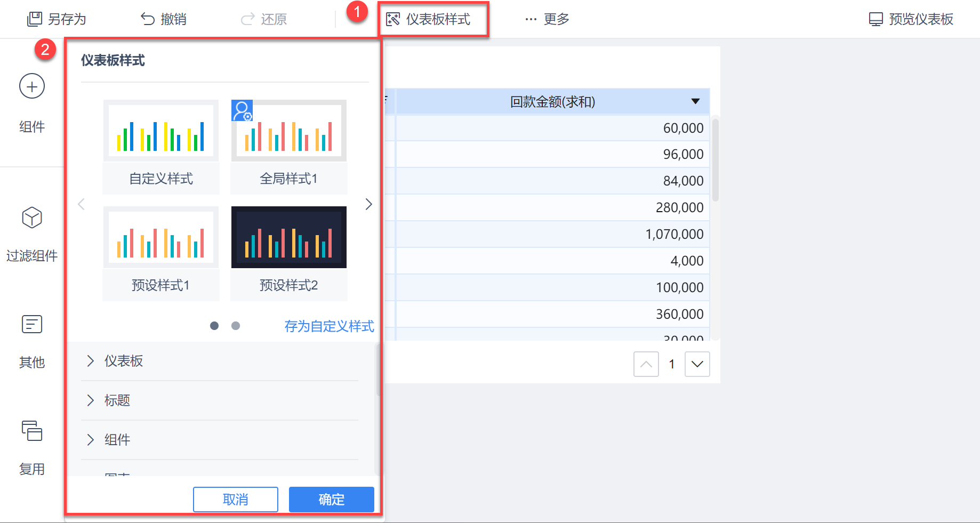The image size is (980, 523).
Task: Click the Redo (还原) button
Action: tap(263, 19)
